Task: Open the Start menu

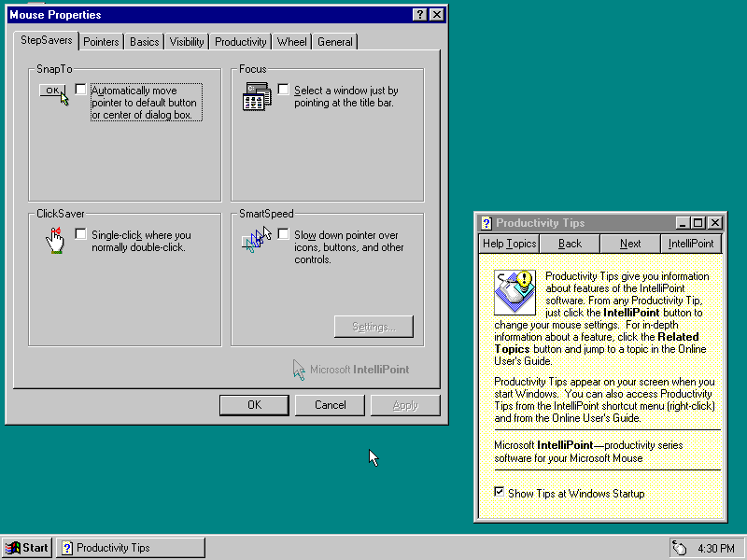Action: coord(27,548)
